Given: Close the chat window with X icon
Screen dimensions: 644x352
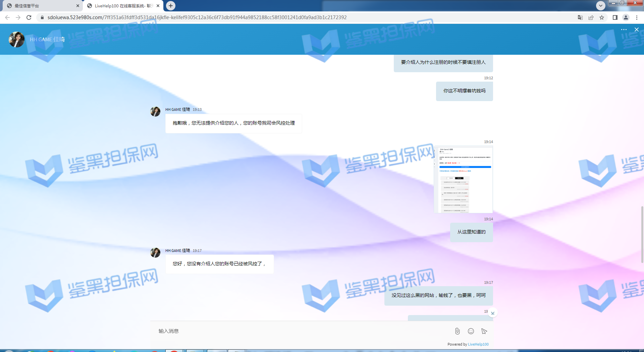Looking at the screenshot, I should click(x=636, y=30).
